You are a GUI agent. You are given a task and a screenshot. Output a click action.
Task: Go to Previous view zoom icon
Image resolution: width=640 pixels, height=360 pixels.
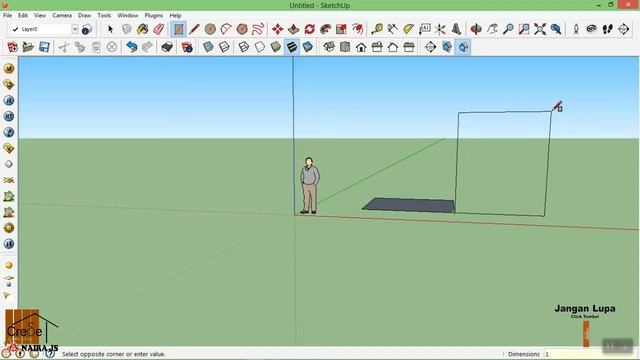tap(556, 29)
